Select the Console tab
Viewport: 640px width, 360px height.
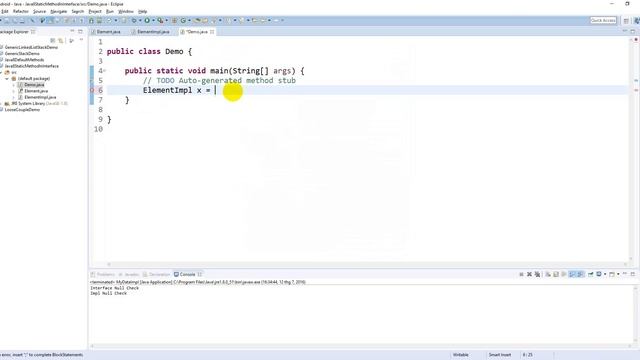[x=188, y=274]
